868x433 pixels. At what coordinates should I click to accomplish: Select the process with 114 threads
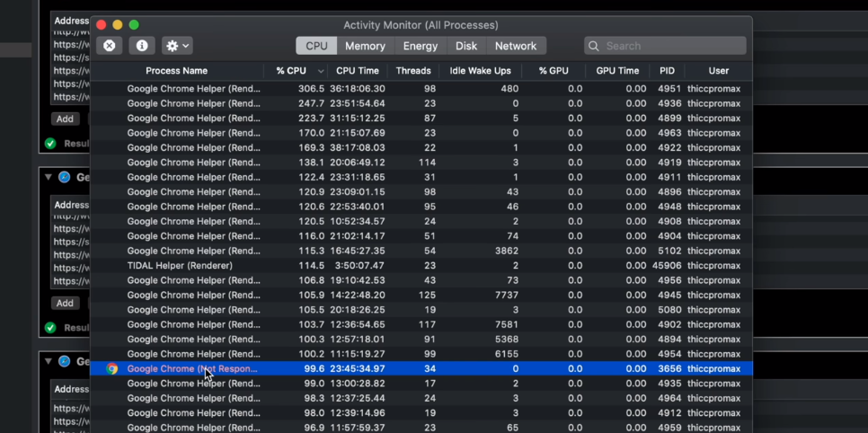(421, 163)
